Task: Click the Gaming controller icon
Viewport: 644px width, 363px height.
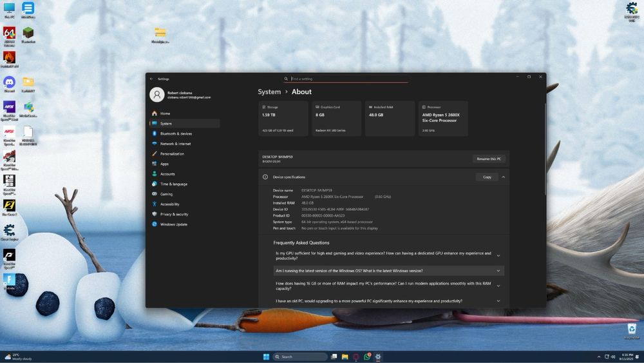Action: pyautogui.click(x=155, y=194)
